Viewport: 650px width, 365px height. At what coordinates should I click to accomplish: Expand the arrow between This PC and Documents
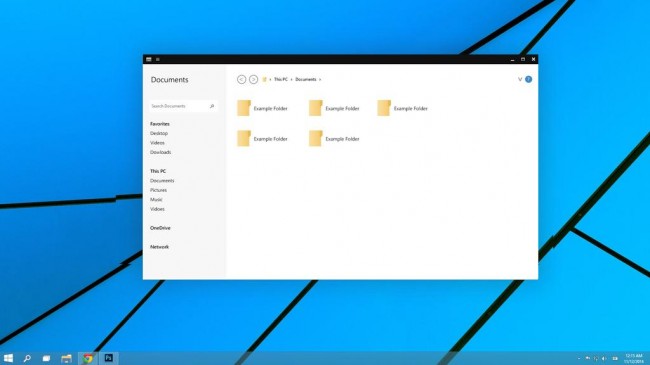click(291, 79)
